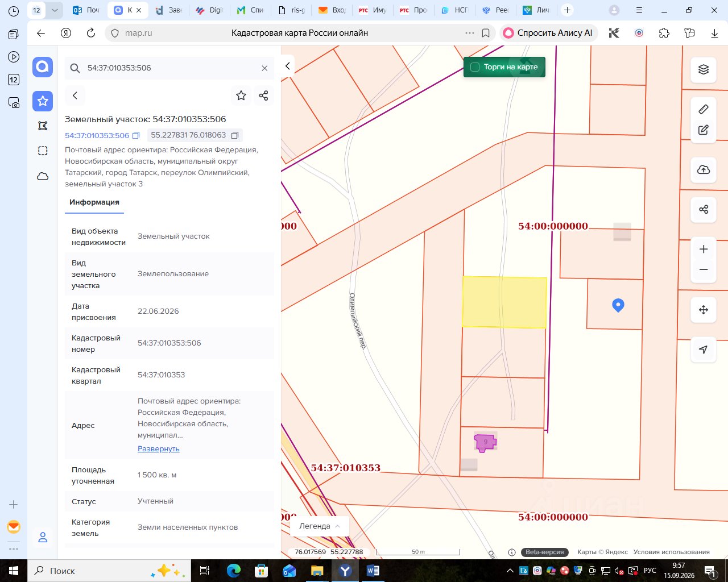Viewport: 728px width, 582px height.
Task: Click Спросить Алису AI button
Action: (548, 33)
